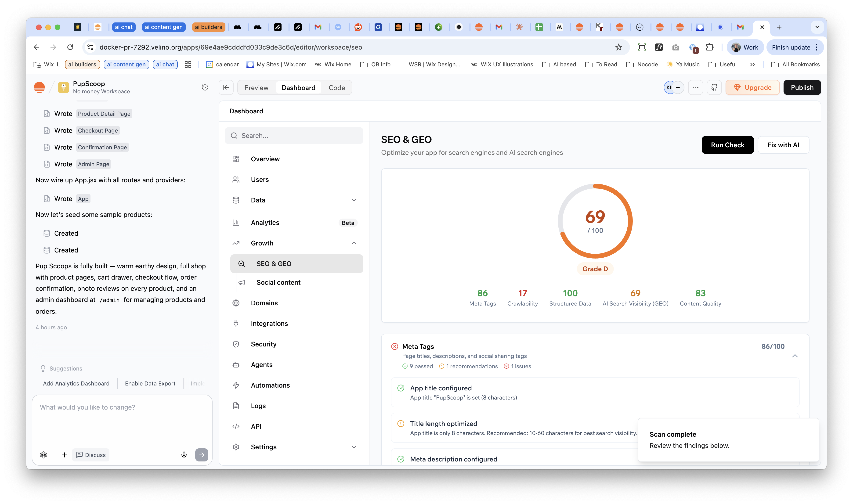Click the browser address bar URL
The width and height of the screenshot is (853, 504).
pyautogui.click(x=231, y=47)
